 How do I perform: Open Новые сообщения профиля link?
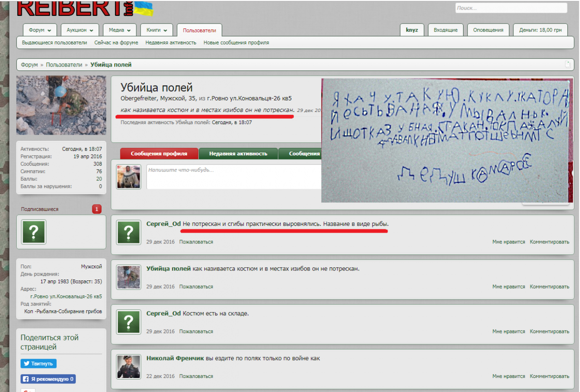(236, 42)
